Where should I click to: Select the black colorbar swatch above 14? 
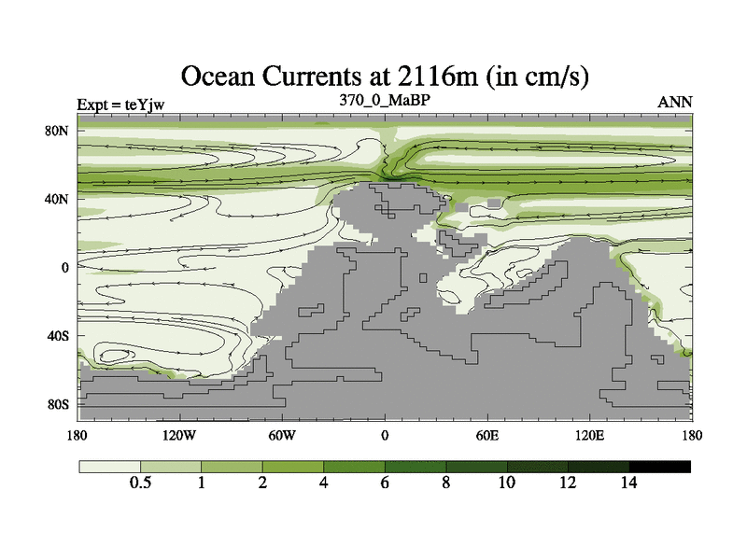click(x=659, y=466)
